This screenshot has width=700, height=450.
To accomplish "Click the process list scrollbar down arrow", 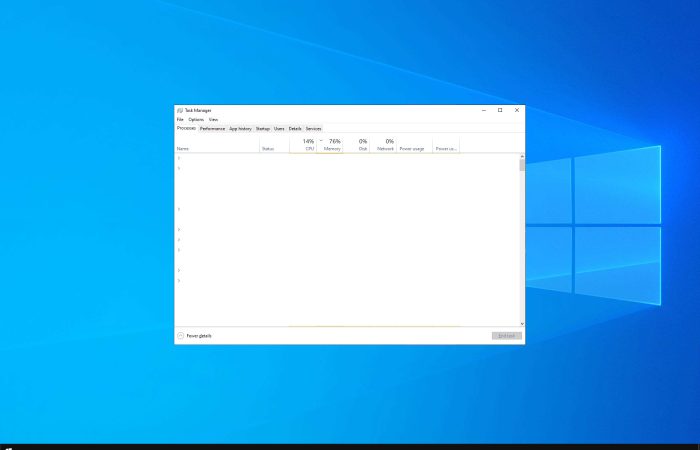I will [x=522, y=324].
